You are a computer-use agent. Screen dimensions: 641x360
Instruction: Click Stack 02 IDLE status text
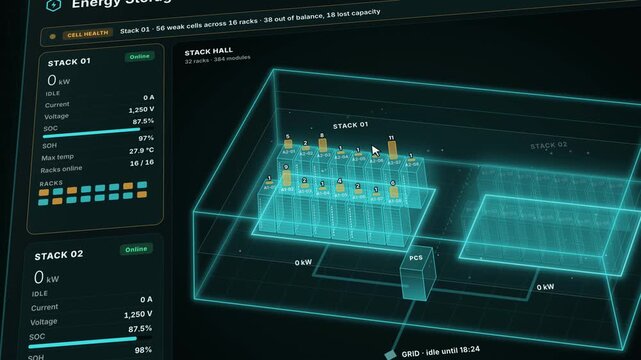(40, 294)
